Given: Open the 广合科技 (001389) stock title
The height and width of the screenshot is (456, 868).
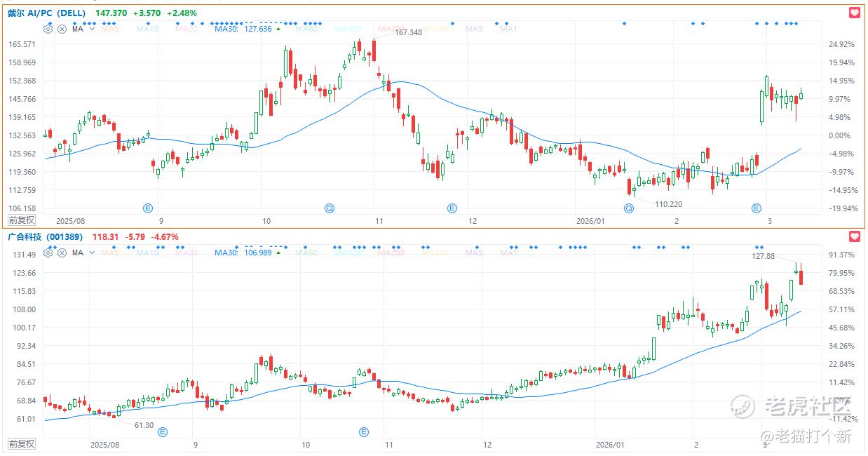Looking at the screenshot, I should pos(45,236).
